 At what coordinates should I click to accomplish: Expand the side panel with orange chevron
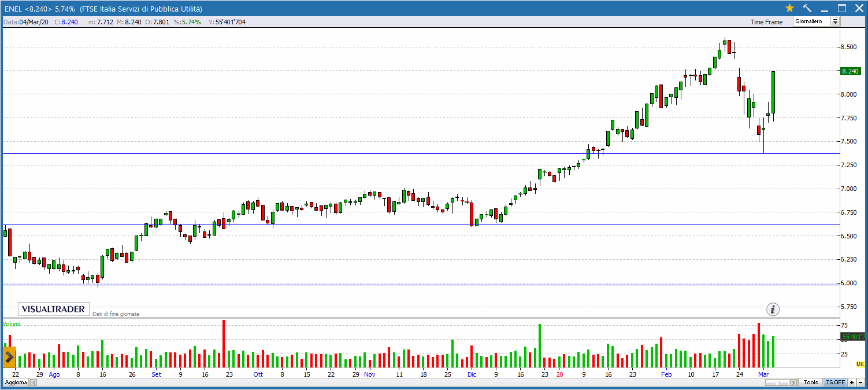click(9, 357)
